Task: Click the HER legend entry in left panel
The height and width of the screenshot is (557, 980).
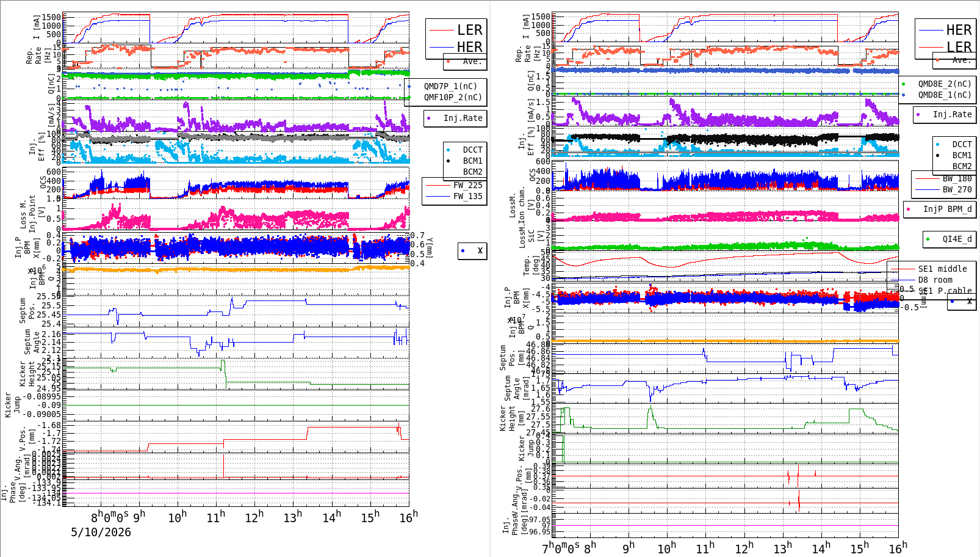Action: pyautogui.click(x=470, y=47)
